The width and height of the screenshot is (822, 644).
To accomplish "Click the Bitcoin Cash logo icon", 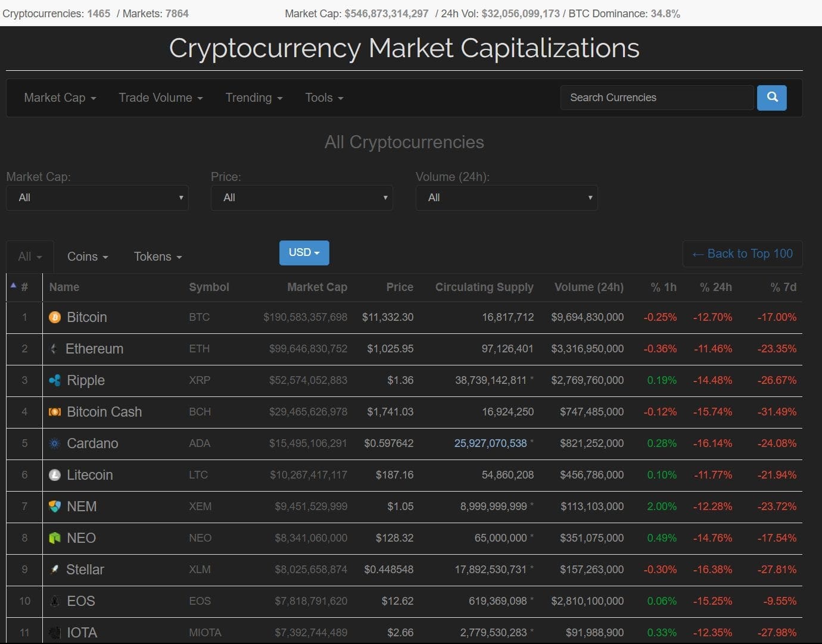I will pos(55,412).
